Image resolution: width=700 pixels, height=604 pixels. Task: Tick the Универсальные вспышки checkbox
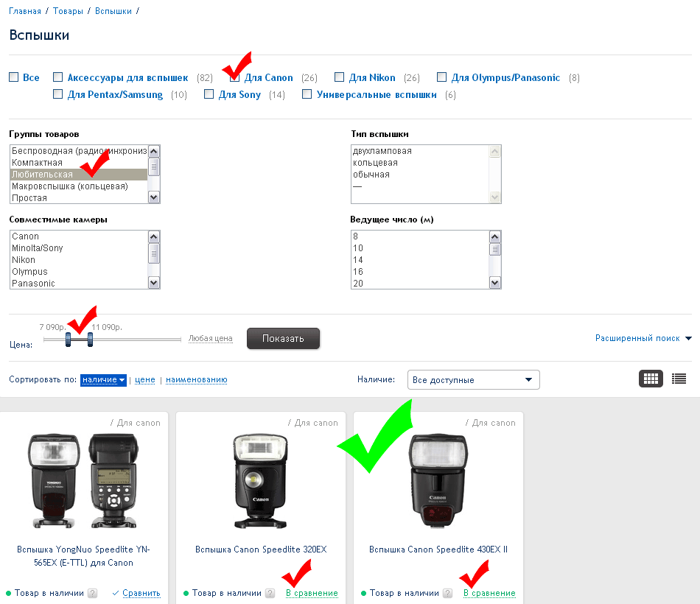(x=307, y=94)
